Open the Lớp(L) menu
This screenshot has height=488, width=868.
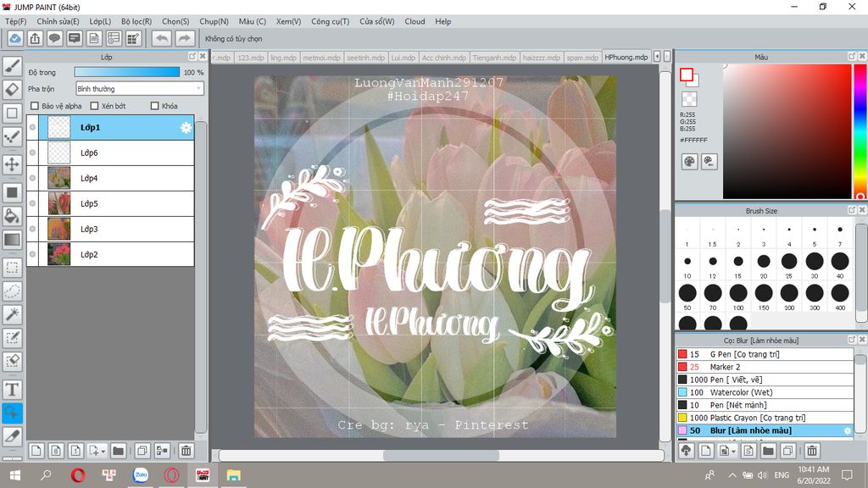(x=100, y=21)
